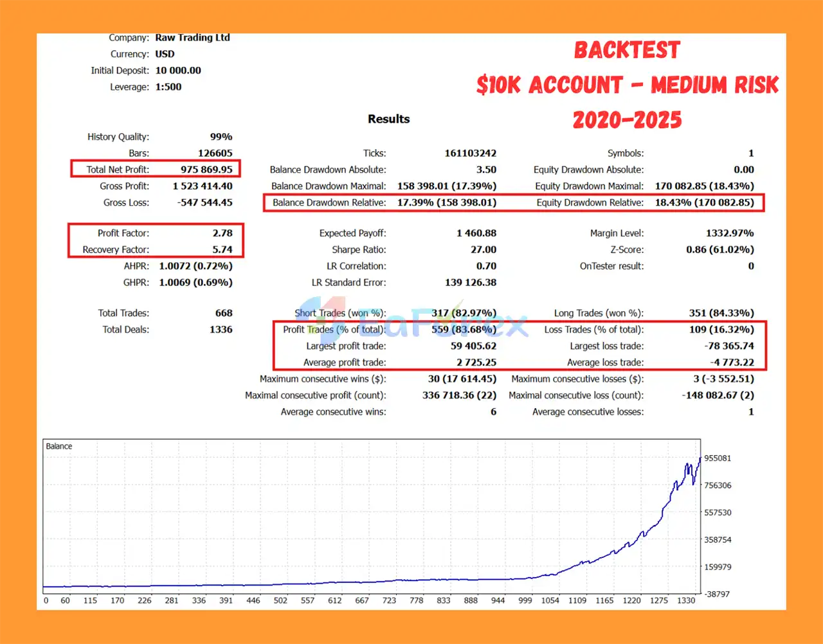Click the Leverage value 1:500

(x=168, y=87)
